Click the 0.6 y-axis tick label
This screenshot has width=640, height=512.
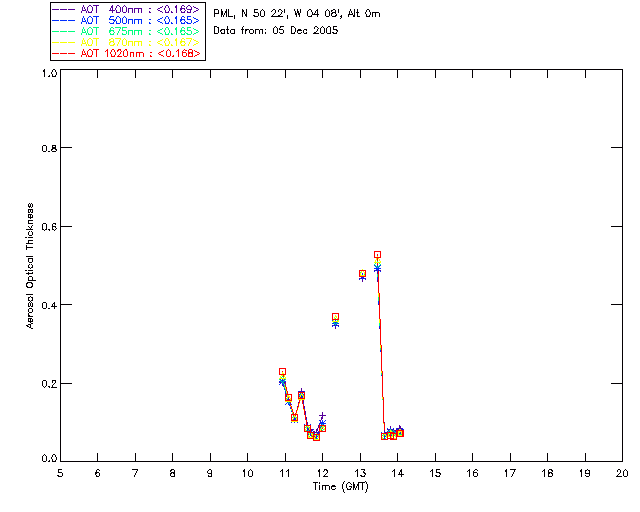[x=49, y=227]
